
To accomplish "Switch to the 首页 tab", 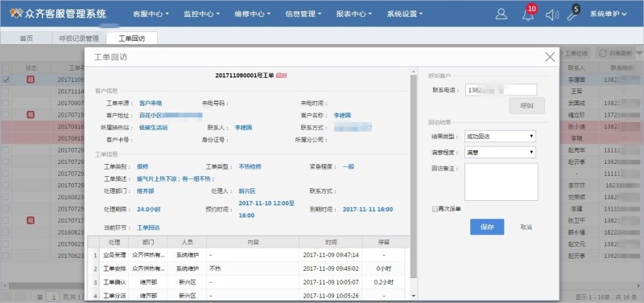I will pos(27,39).
